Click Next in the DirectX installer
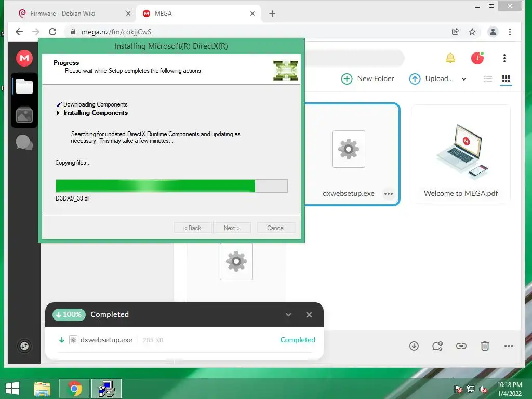Viewport: 532px width, 399px height. [x=232, y=228]
